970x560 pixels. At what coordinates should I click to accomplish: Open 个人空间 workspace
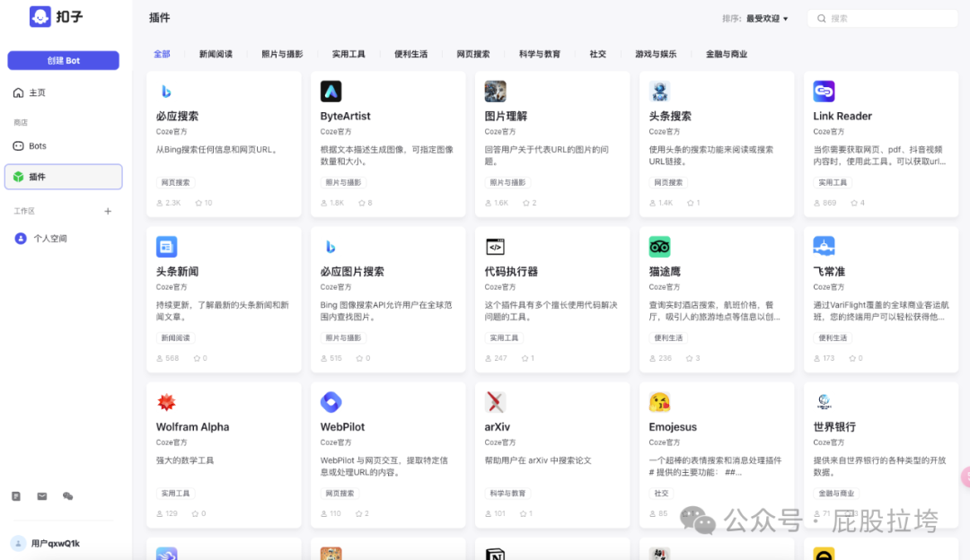point(63,239)
